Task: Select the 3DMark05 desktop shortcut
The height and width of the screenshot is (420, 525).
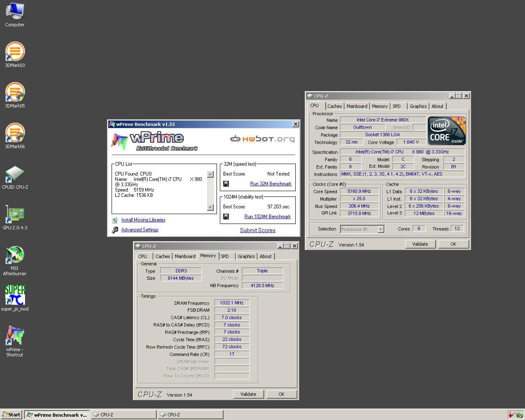Action: (x=15, y=94)
